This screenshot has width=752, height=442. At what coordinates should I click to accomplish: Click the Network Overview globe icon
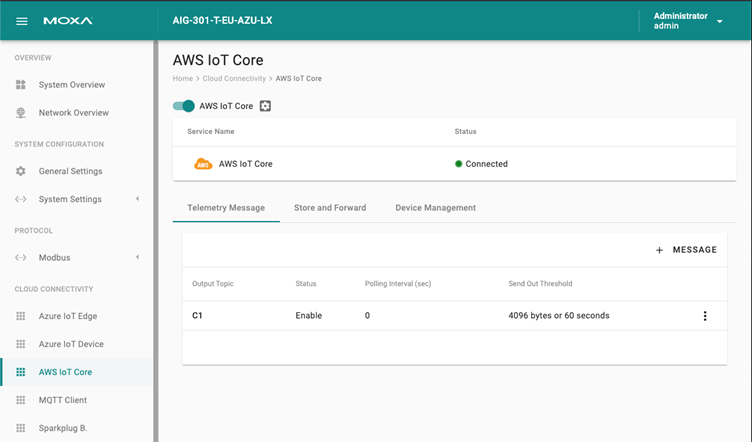point(21,113)
